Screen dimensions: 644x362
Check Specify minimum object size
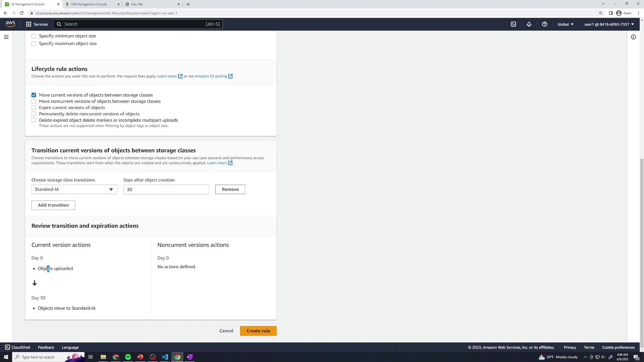tap(34, 36)
